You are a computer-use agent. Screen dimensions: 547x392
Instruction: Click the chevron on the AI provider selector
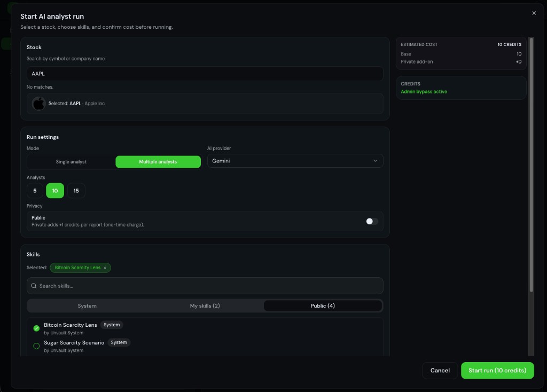coord(374,160)
